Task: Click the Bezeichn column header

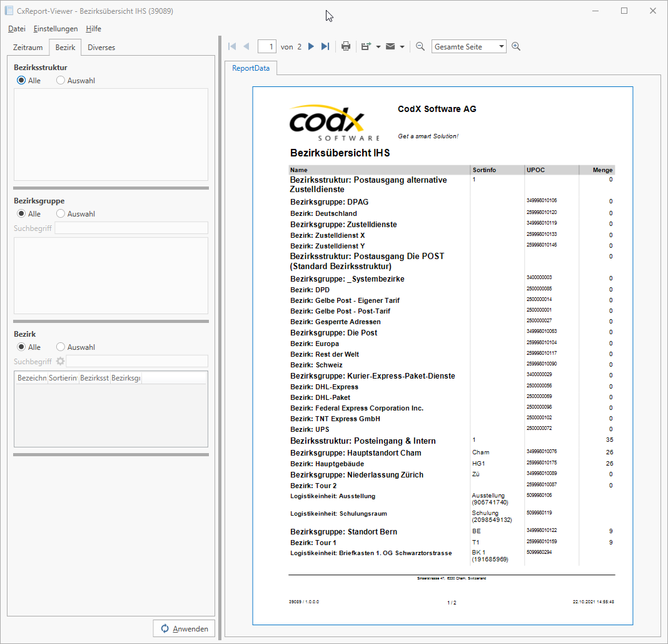Action: [x=31, y=378]
